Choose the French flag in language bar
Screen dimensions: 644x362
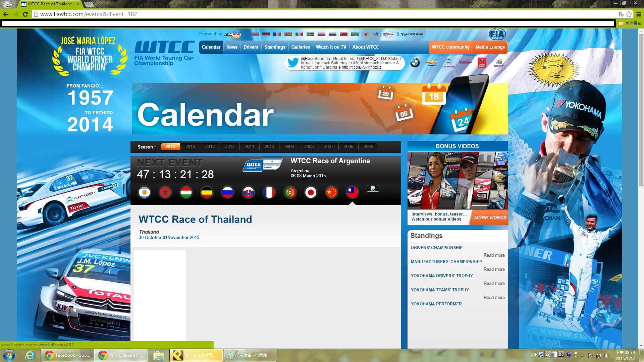coord(277,34)
